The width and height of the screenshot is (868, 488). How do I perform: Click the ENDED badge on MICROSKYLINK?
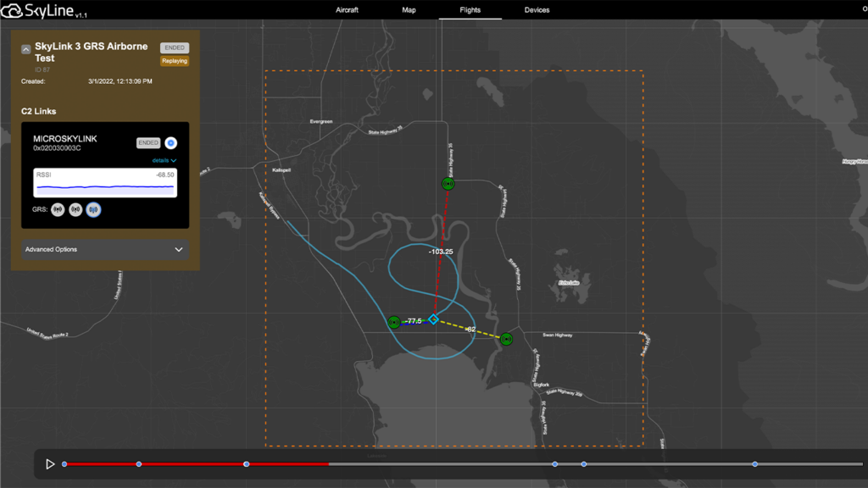148,142
